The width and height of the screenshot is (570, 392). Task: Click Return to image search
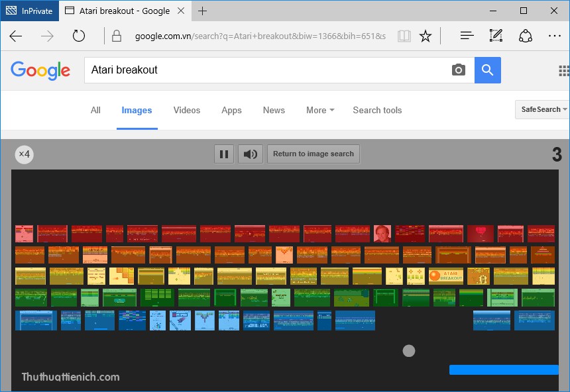pos(313,154)
